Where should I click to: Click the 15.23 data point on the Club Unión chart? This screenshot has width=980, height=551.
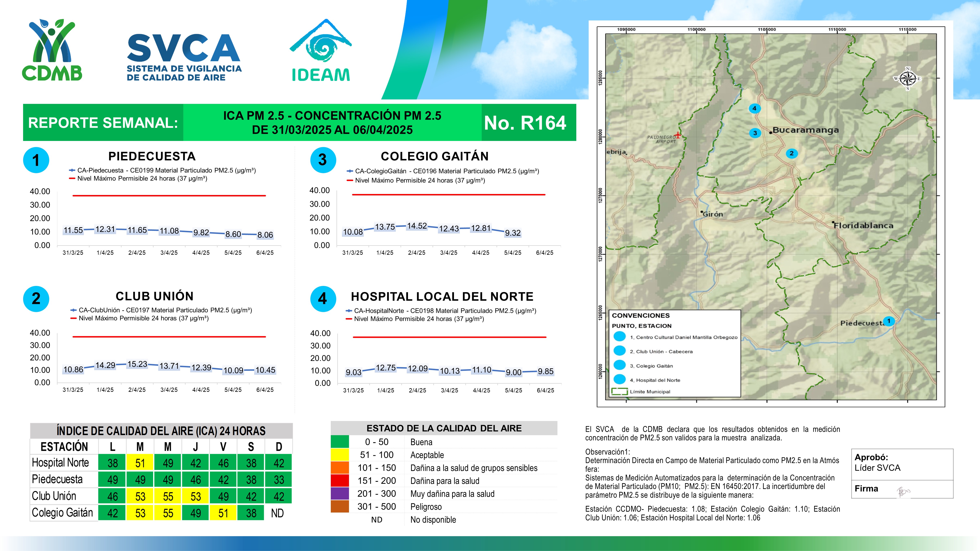point(137,364)
